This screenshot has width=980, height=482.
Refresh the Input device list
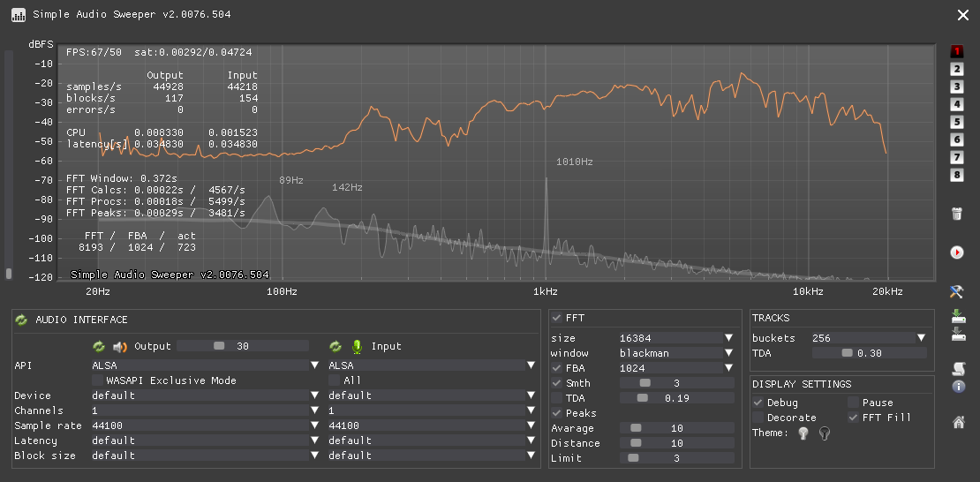tap(335, 346)
